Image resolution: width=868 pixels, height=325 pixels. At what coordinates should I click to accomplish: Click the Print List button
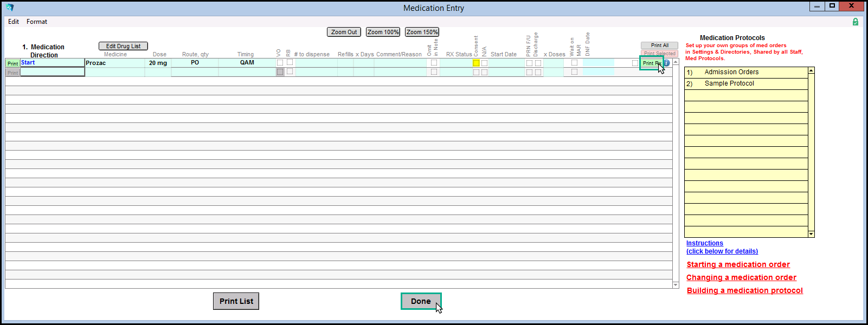pos(236,301)
